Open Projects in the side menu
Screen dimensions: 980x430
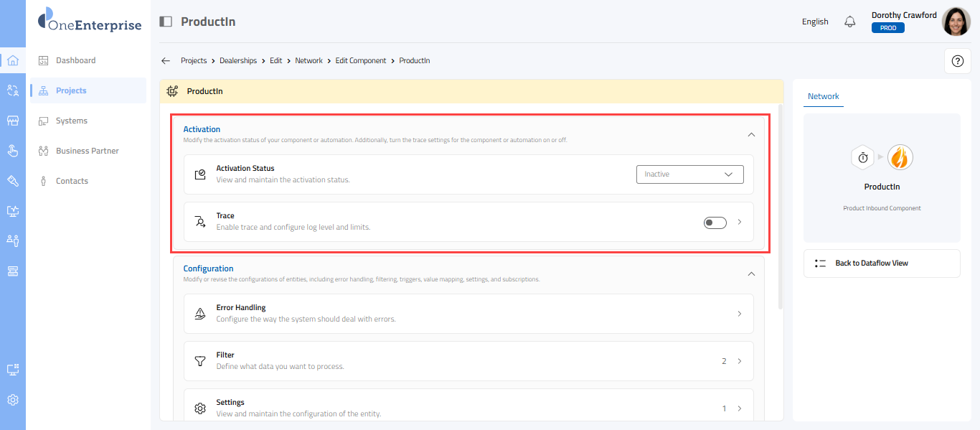(71, 90)
